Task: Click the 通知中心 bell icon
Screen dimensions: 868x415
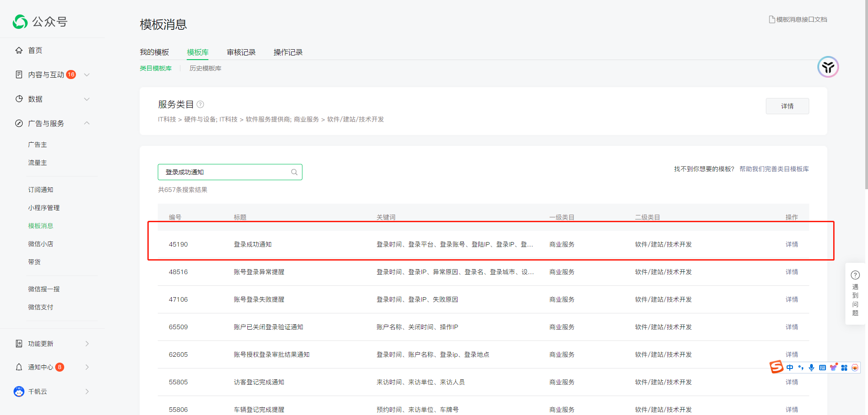Action: pyautogui.click(x=19, y=367)
